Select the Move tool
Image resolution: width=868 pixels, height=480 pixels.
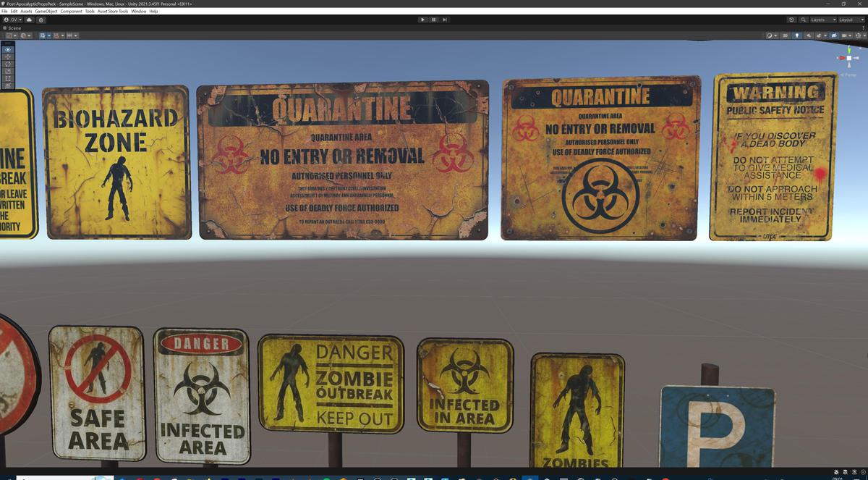[7, 57]
